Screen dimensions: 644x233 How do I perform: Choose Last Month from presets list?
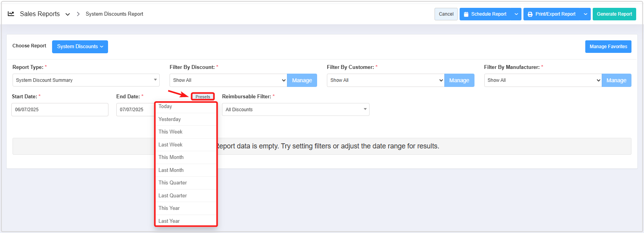171,170
